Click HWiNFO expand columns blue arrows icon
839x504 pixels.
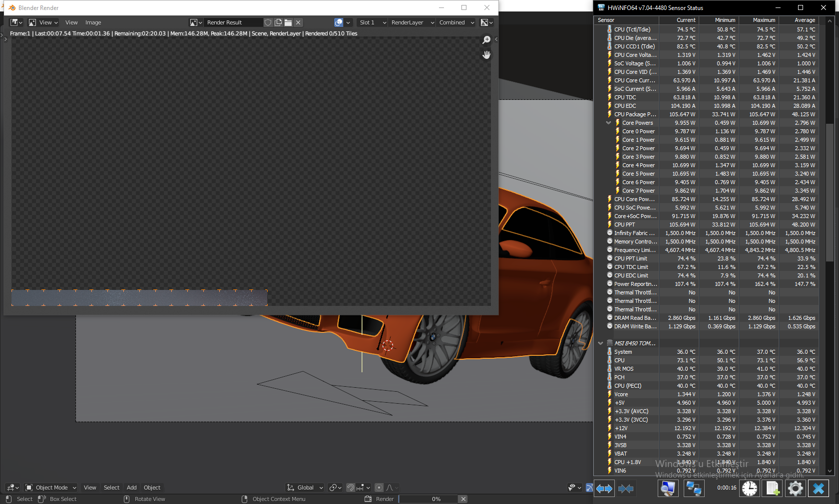[x=604, y=489]
